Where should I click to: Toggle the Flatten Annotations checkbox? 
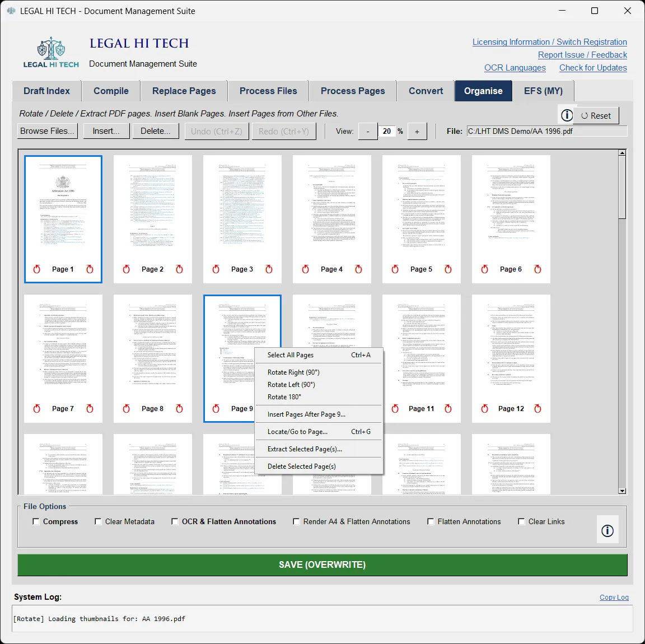[x=431, y=522]
